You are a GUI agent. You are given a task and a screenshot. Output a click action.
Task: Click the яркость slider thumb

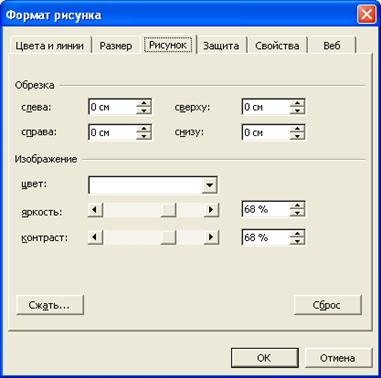click(x=168, y=210)
